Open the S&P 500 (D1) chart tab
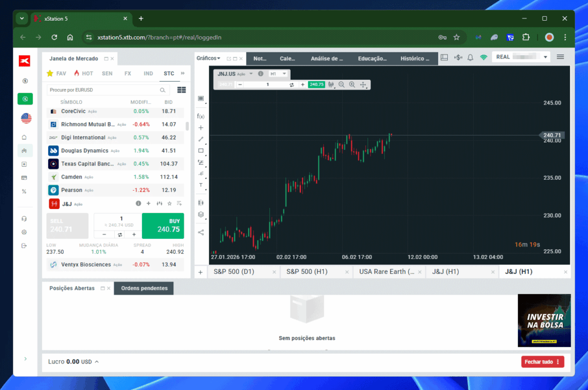Viewport: 588px width, 390px height. pyautogui.click(x=234, y=272)
